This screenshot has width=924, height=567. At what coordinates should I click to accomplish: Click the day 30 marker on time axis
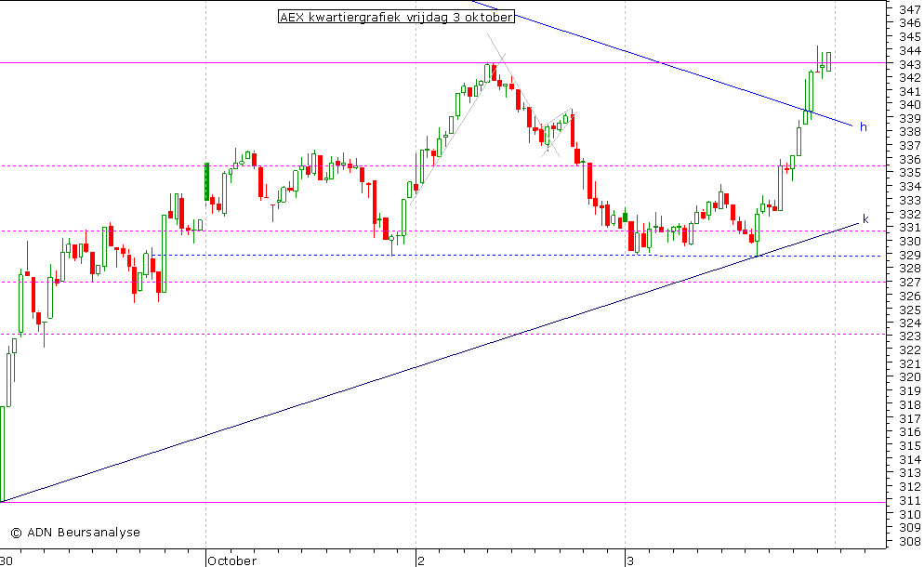point(6,560)
